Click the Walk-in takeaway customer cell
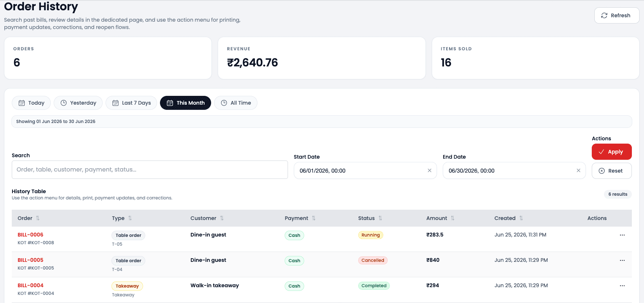 (x=215, y=285)
